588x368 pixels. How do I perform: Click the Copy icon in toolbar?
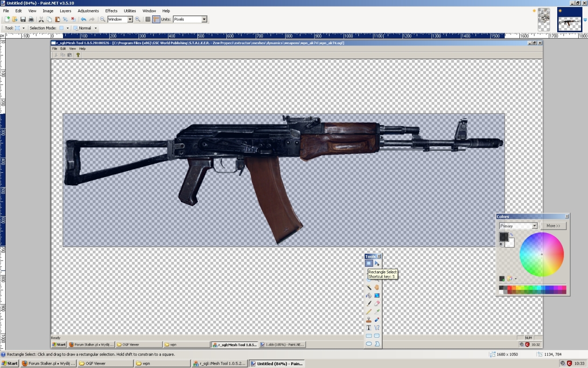point(49,19)
